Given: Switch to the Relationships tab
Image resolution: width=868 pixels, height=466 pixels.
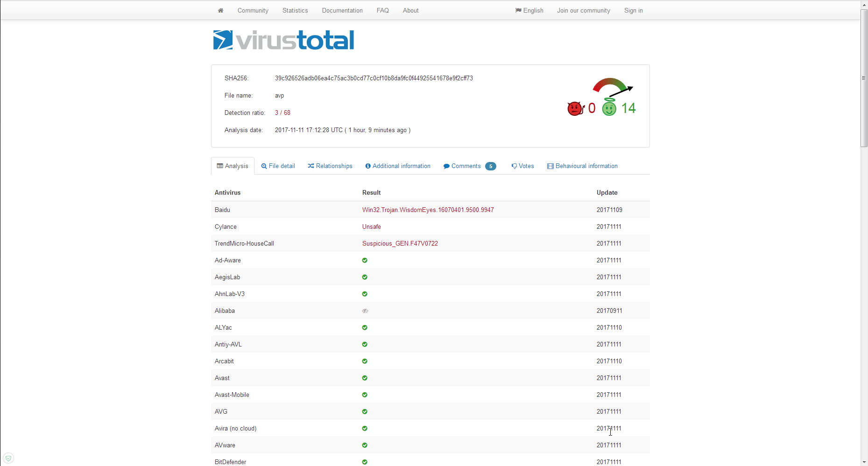Looking at the screenshot, I should [x=330, y=166].
